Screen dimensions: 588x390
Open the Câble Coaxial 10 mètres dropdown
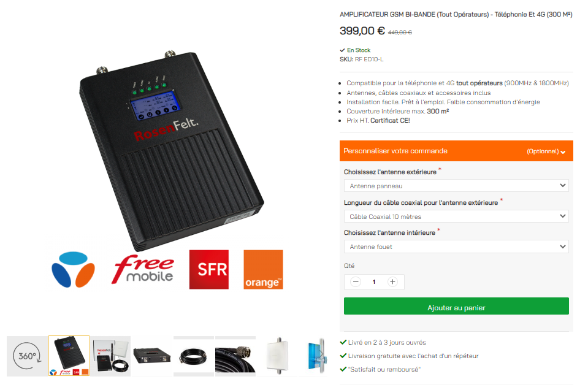456,216
